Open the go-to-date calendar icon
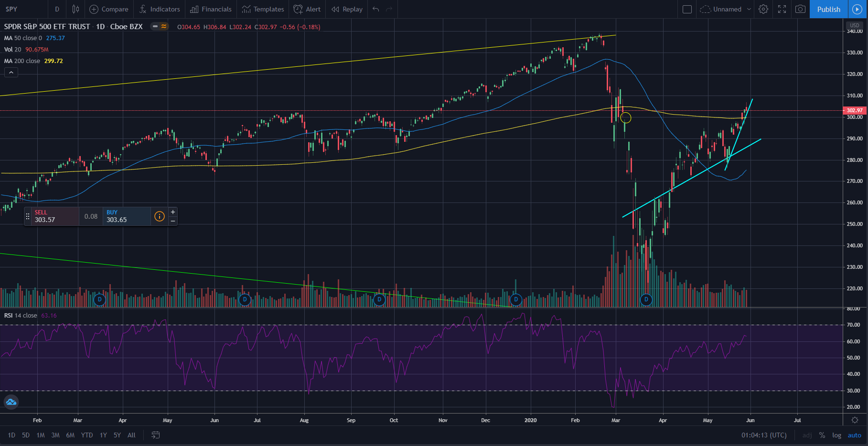The image size is (868, 446). click(x=156, y=435)
